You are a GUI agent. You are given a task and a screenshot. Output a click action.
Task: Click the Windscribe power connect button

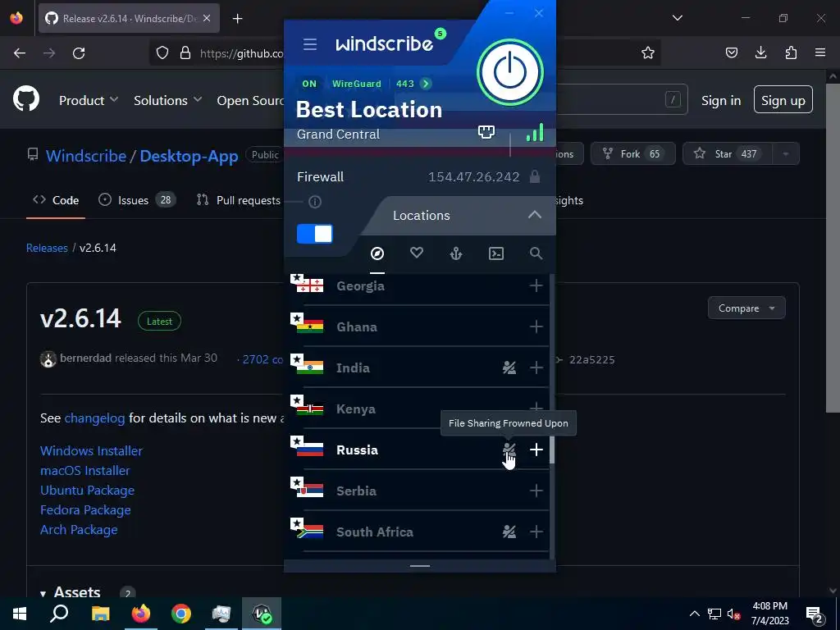(x=510, y=72)
